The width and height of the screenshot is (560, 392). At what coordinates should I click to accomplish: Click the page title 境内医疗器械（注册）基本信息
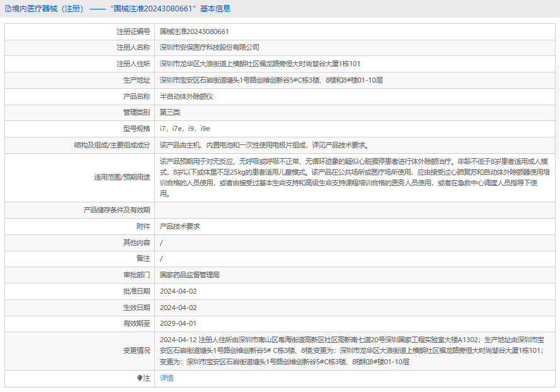pos(121,9)
